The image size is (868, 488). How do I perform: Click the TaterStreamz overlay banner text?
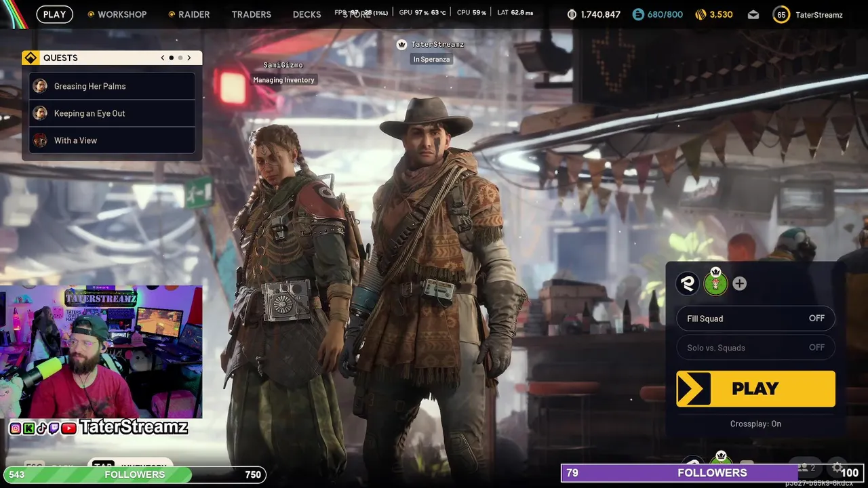[134, 427]
